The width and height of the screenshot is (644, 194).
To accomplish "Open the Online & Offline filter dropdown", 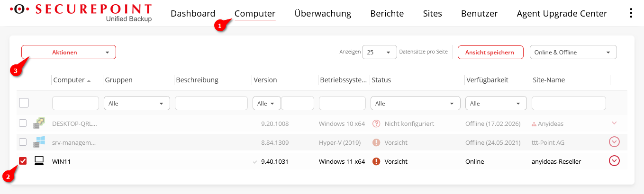I will click(573, 52).
